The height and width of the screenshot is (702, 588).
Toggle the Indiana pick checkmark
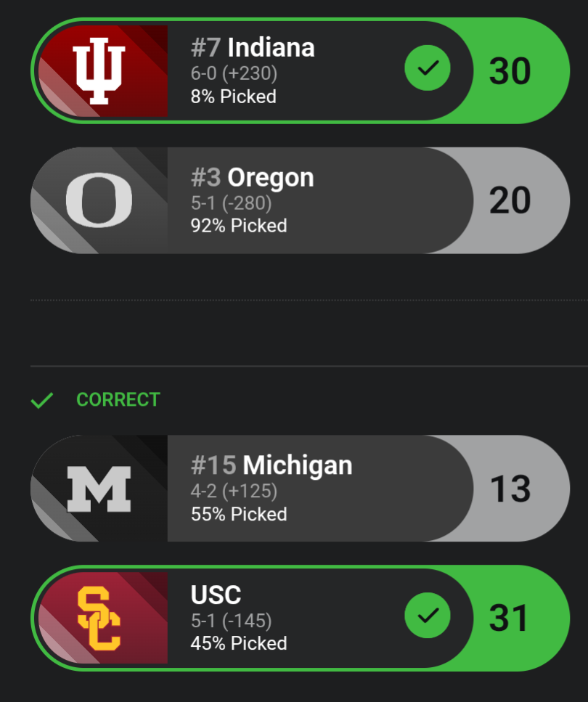(x=428, y=68)
